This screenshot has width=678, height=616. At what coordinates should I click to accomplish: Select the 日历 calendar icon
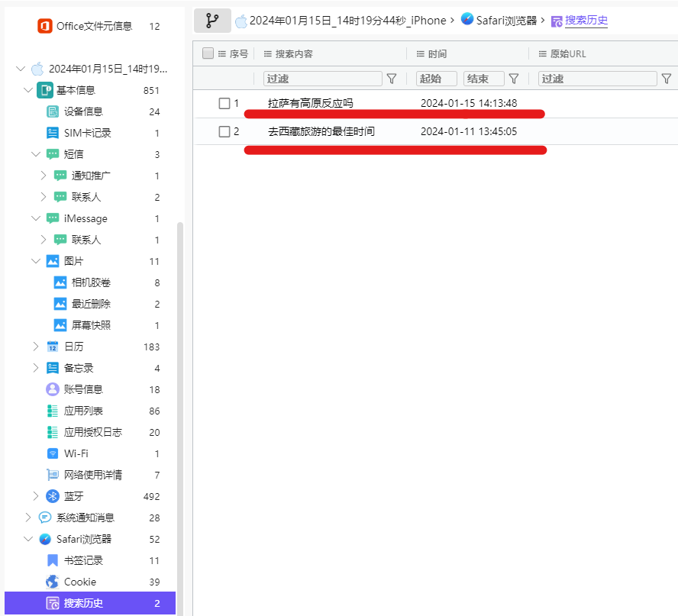[x=53, y=347]
